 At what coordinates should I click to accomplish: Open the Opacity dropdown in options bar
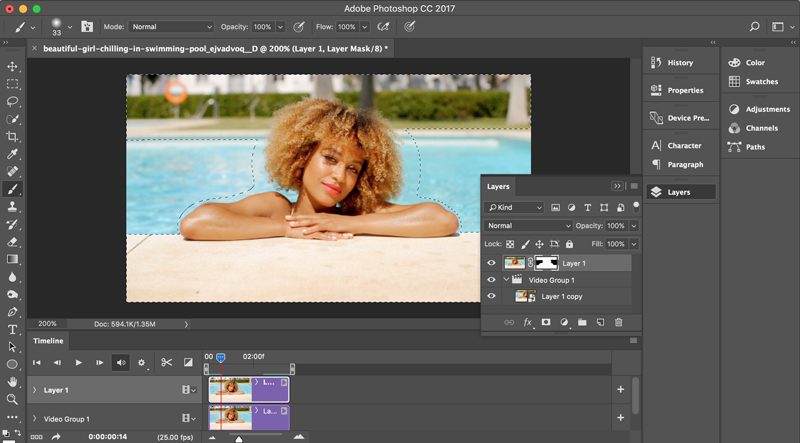tap(280, 27)
